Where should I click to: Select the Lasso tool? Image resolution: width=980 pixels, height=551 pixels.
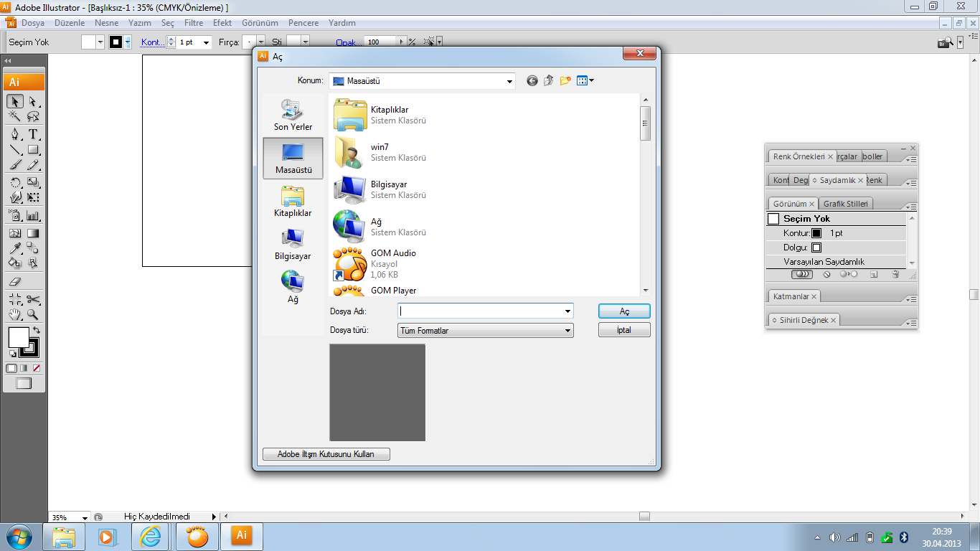coord(33,116)
